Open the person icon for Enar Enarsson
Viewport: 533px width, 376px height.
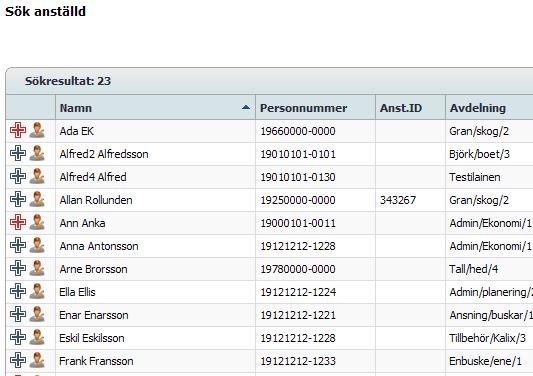pos(37,314)
